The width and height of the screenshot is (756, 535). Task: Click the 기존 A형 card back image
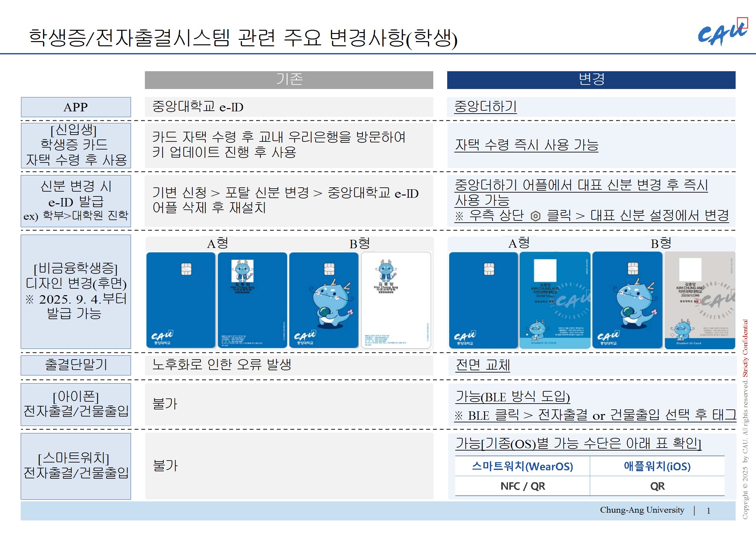pos(252,300)
